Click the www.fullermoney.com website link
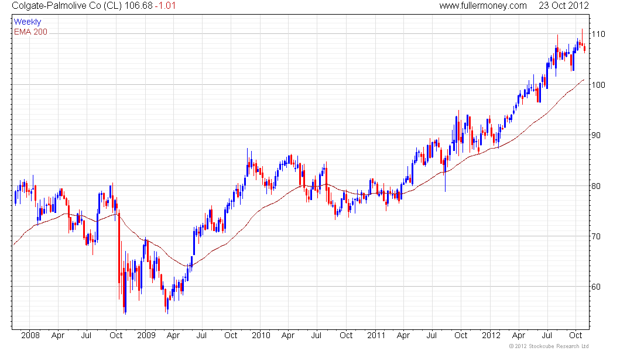The height and width of the screenshot is (351, 644). click(483, 6)
